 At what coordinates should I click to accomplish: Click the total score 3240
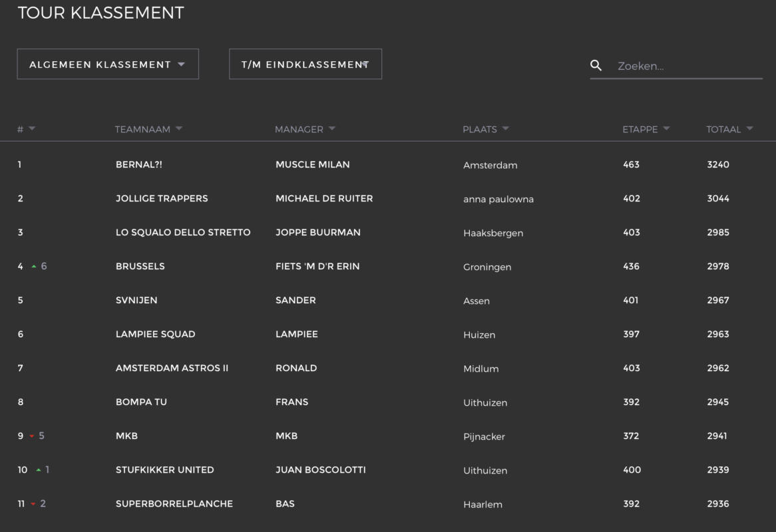[718, 165]
